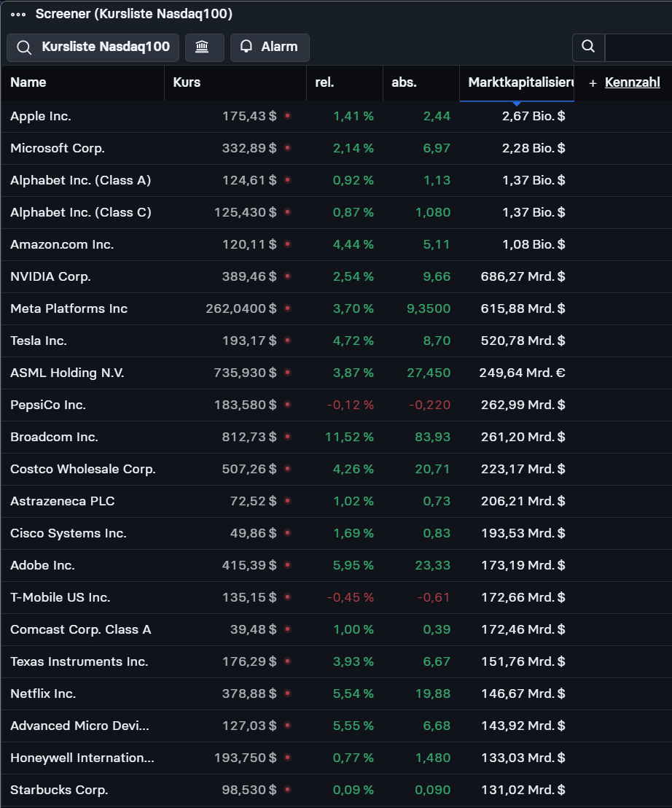This screenshot has height=808, width=672.
Task: Click Cisco's market cap 193,53 Mrd. $
Action: coord(523,533)
